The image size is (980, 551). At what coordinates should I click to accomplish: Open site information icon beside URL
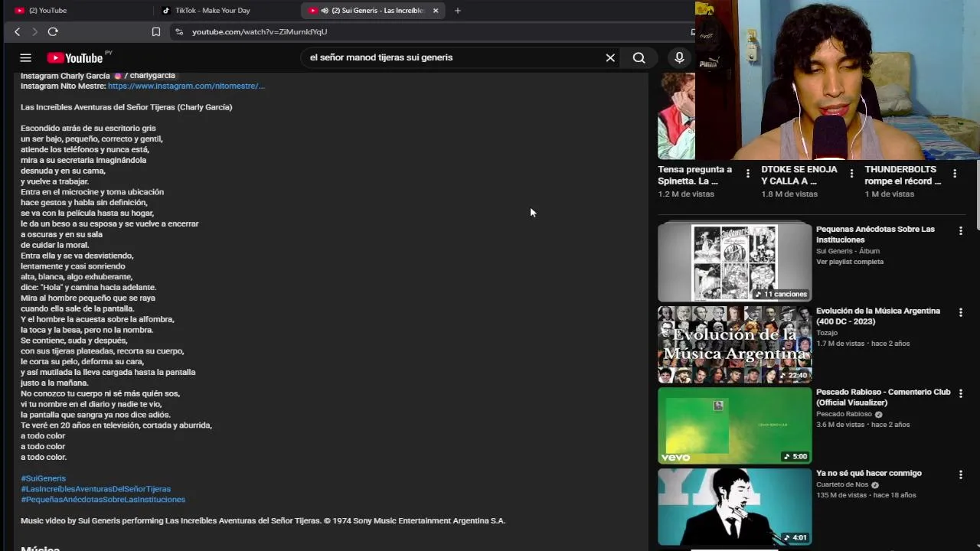[x=179, y=31]
